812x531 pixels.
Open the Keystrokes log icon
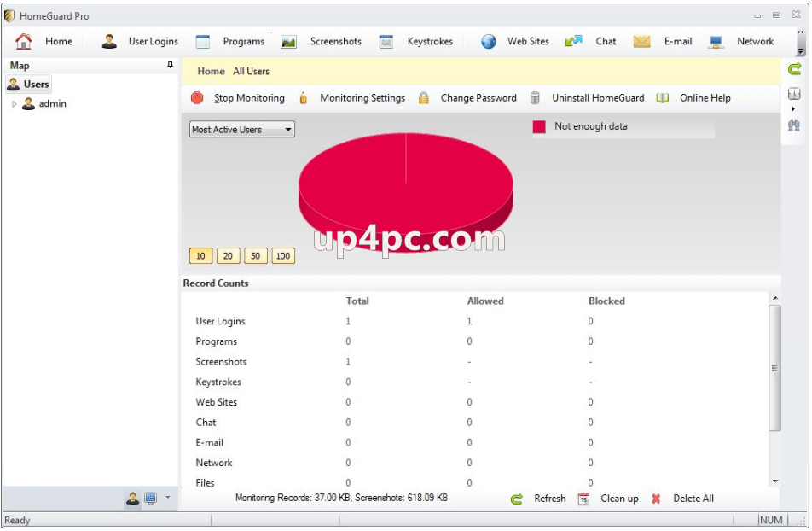pyautogui.click(x=386, y=42)
